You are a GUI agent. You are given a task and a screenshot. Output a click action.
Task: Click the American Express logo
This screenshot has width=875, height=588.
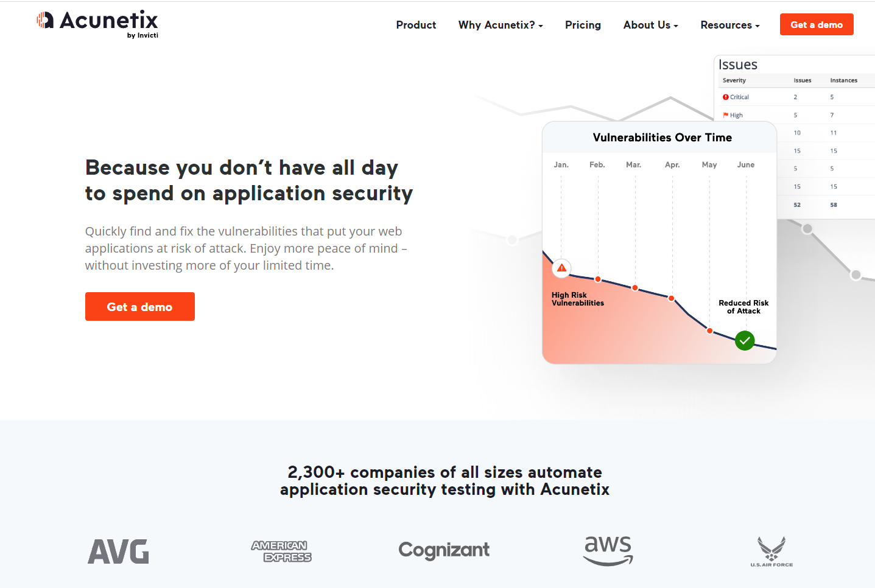click(x=281, y=551)
